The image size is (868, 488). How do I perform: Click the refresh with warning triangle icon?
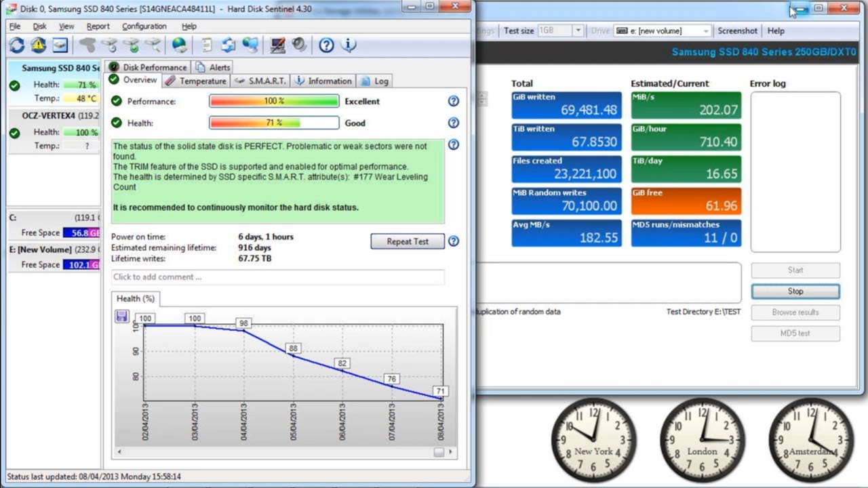(39, 45)
